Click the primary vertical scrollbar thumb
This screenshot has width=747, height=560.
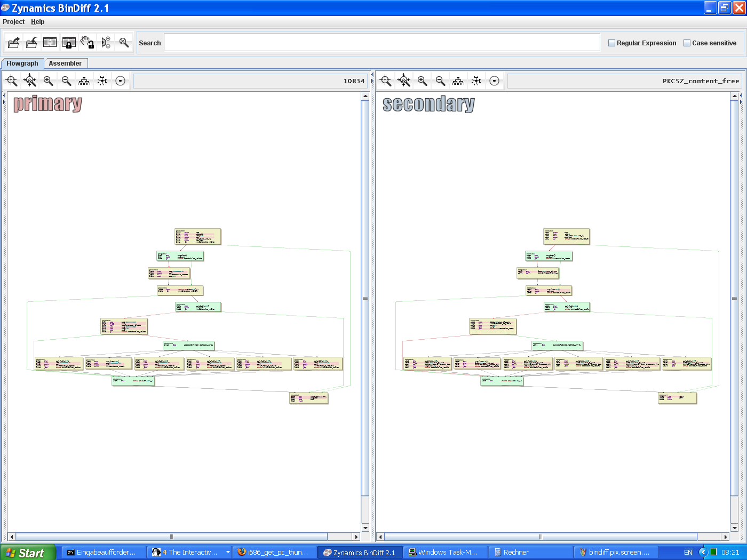(x=365, y=298)
